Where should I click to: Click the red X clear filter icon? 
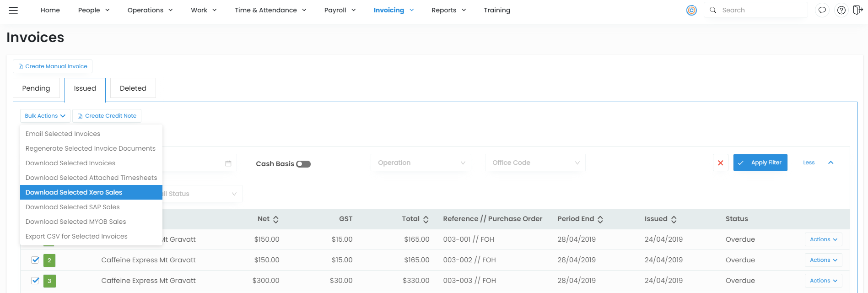click(x=720, y=163)
